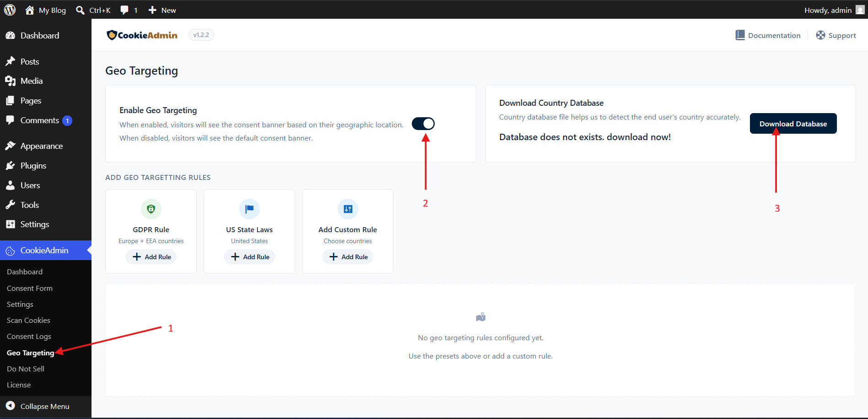Click Add Custom Rule sliders icon
Screen dimensions: 868x419
point(348,209)
